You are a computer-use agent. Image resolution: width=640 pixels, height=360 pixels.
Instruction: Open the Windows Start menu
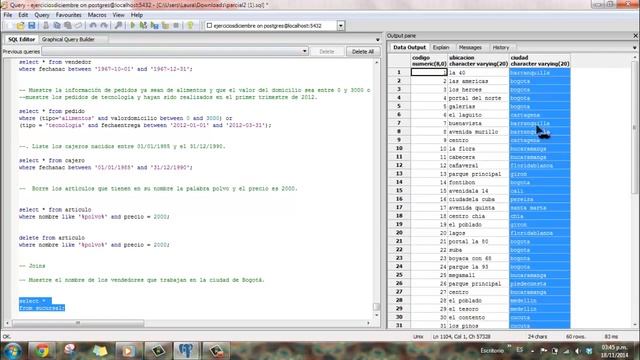pos(13,351)
